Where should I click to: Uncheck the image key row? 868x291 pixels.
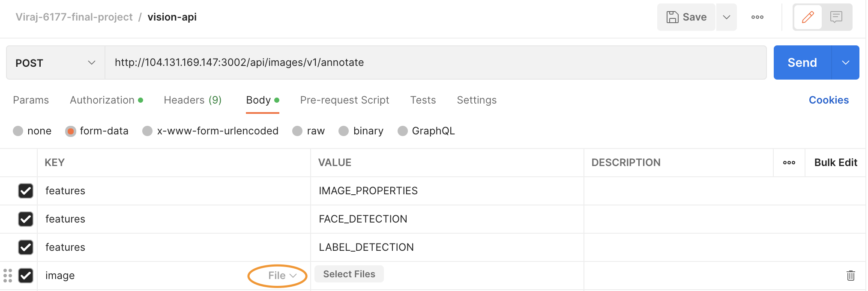click(26, 276)
